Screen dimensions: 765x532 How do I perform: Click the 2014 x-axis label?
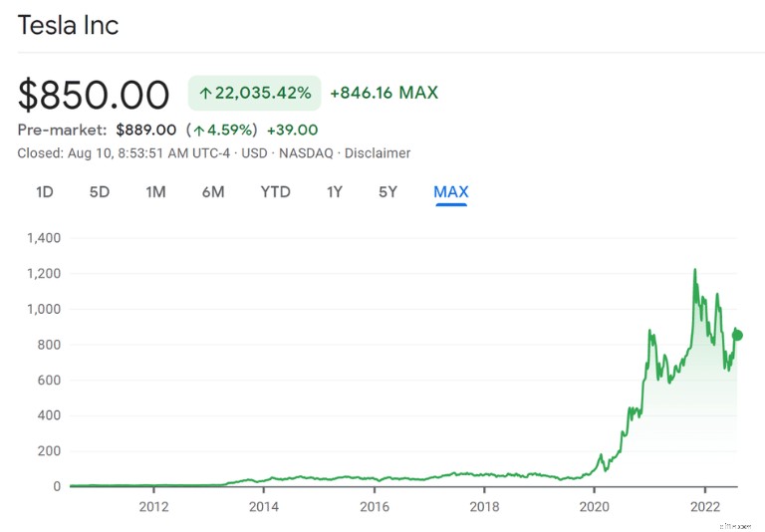point(264,507)
